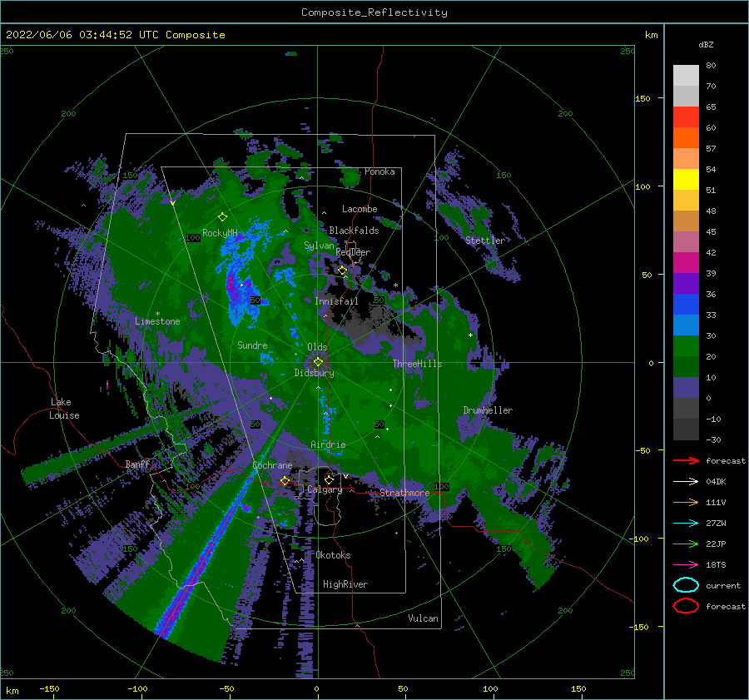
Task: Click the cyan current ellipse icon
Action: point(686,585)
